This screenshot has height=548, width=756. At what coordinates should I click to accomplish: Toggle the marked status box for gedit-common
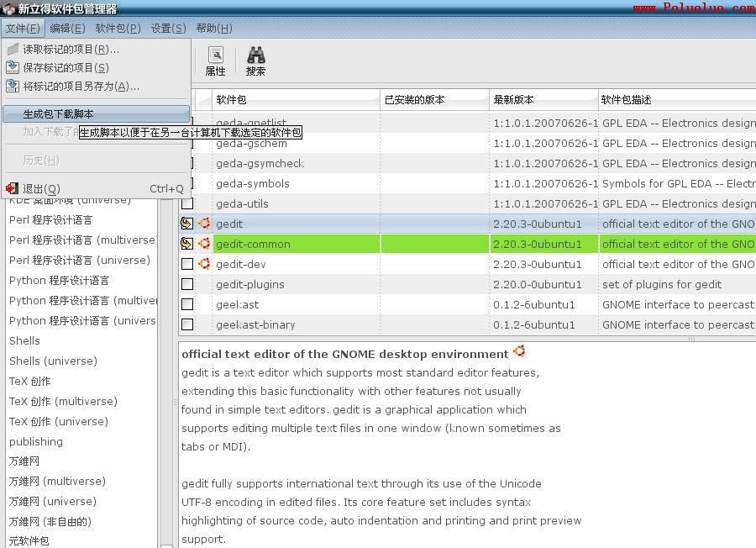[x=187, y=244]
